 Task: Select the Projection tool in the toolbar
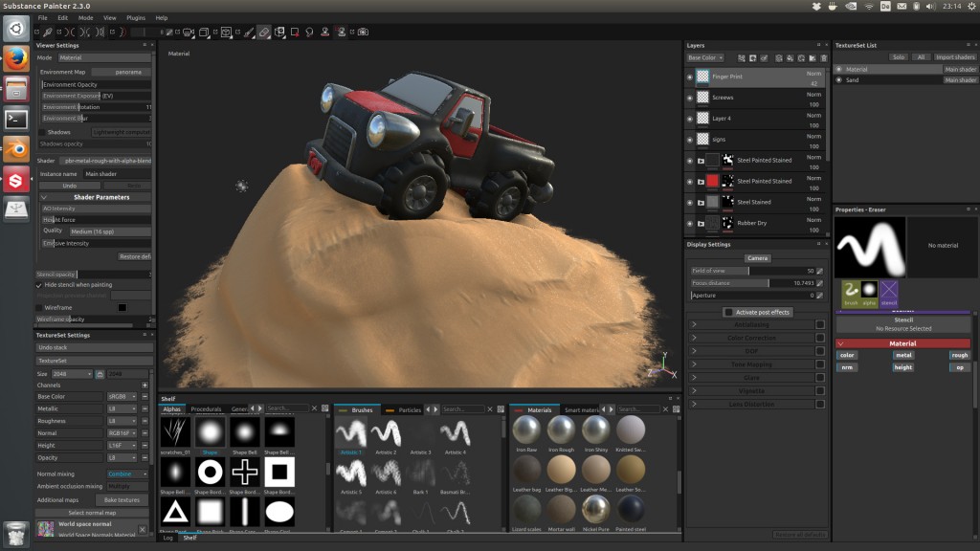point(279,32)
